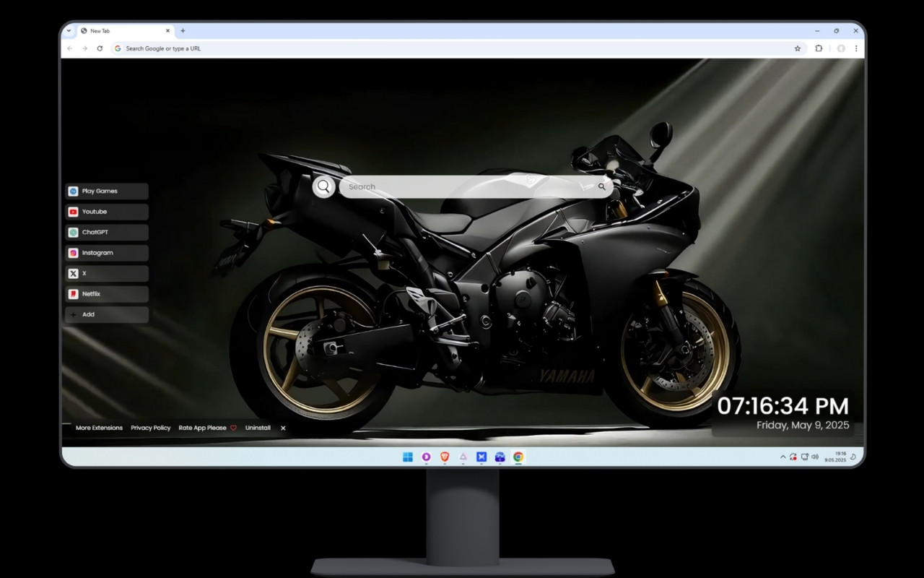Open the triangle-logo taskbar app
Screen dimensions: 924x578
click(463, 457)
